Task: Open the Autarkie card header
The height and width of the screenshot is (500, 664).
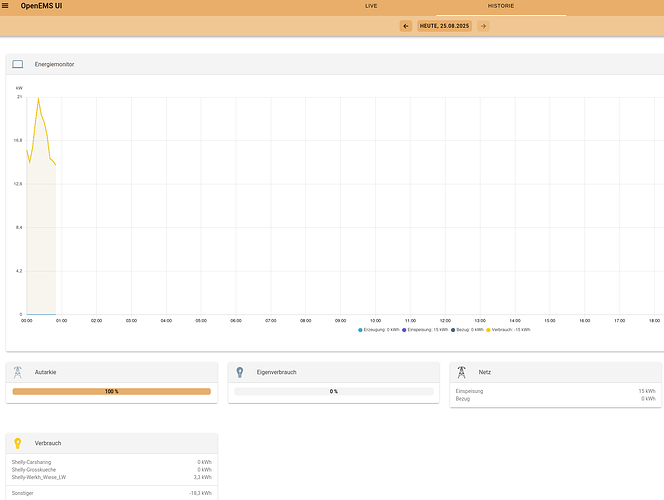Action: pyautogui.click(x=112, y=372)
